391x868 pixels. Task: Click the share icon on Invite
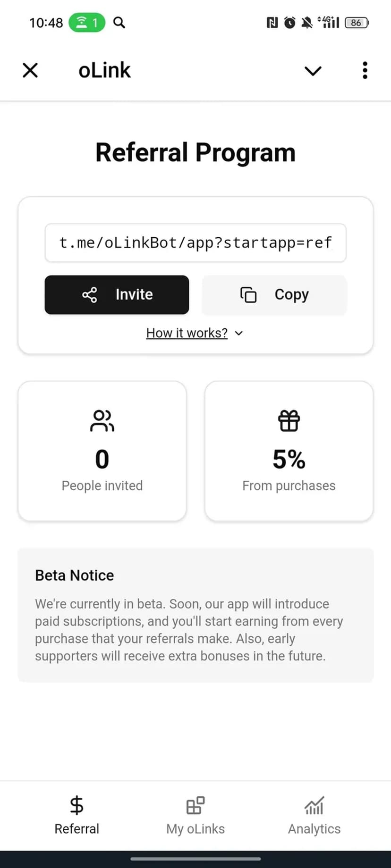[90, 295]
